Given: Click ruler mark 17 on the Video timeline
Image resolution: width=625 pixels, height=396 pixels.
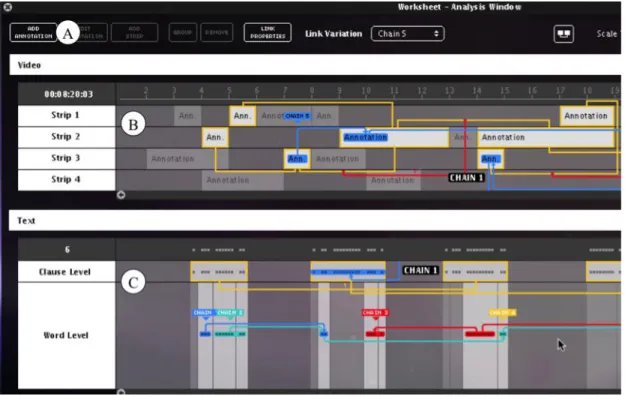Looking at the screenshot, I should click(x=560, y=92).
